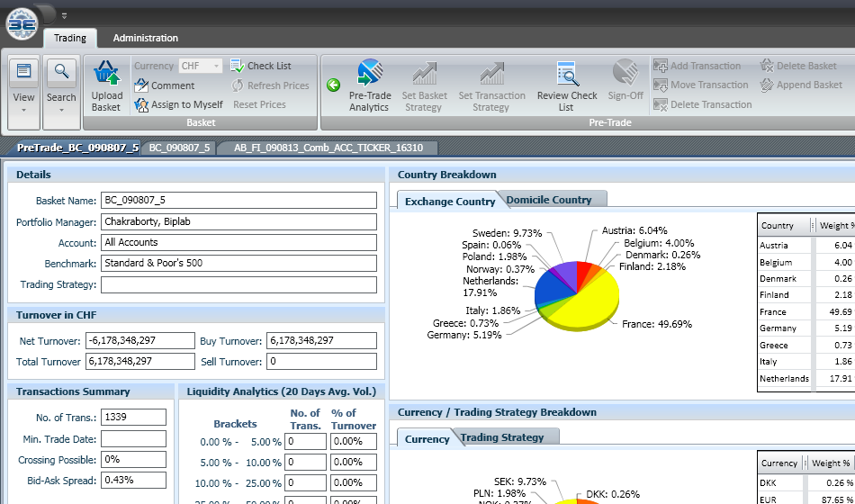The image size is (855, 504).
Task: Click the Check List icon
Action: point(237,66)
